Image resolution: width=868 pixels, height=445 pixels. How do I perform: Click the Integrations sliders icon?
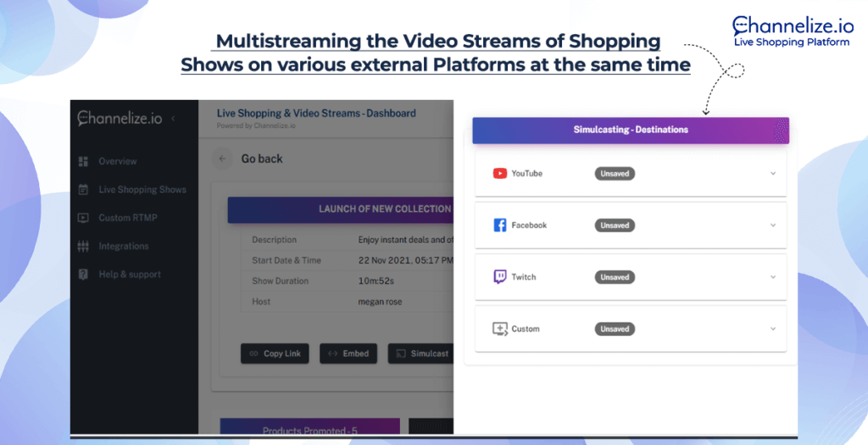[x=83, y=246]
